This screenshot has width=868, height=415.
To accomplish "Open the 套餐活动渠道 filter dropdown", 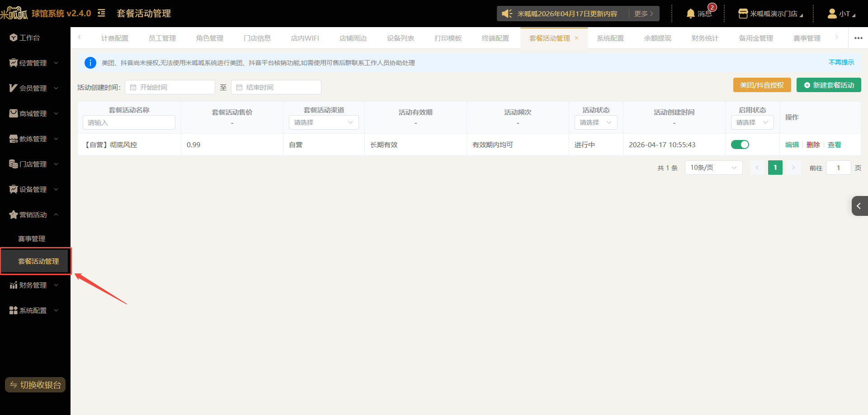I will click(324, 122).
